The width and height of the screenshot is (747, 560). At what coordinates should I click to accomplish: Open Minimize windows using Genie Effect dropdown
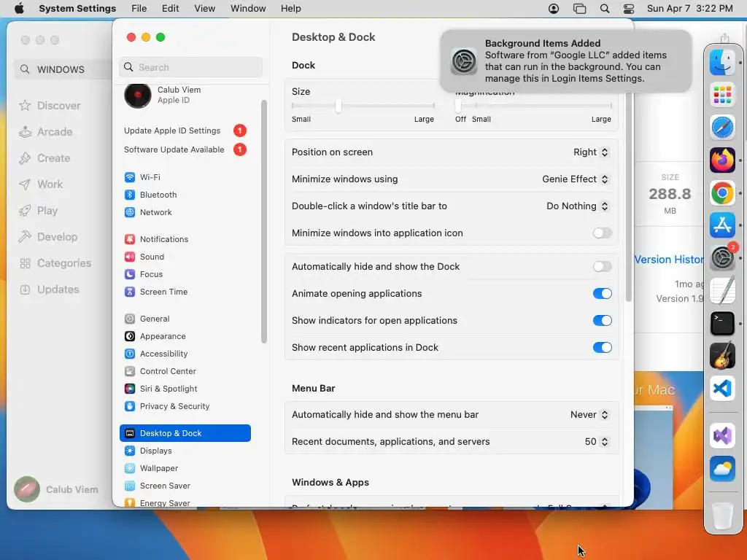[576, 179]
